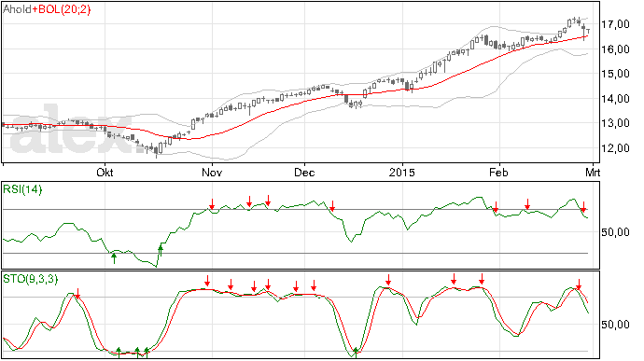
Task: Select the 16,00 price axis value
Action: (615, 49)
